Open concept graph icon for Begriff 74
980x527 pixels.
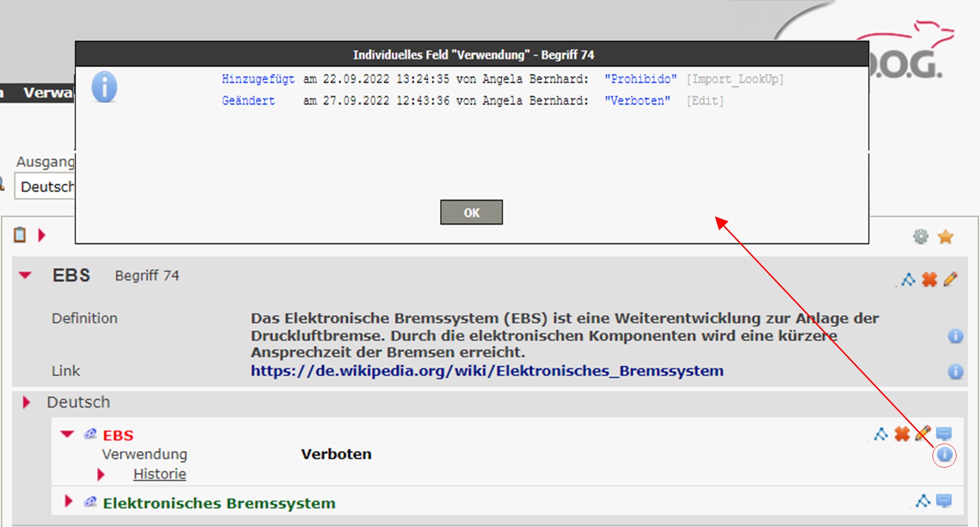click(x=908, y=279)
